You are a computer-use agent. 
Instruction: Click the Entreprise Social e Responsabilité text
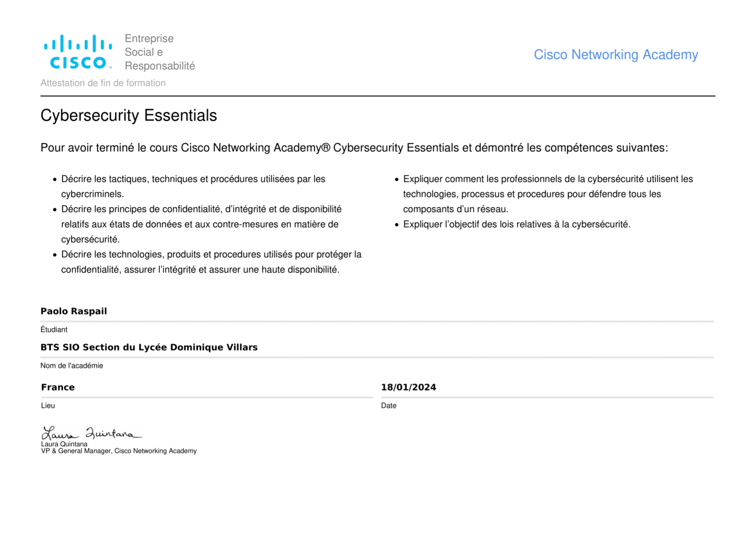point(160,52)
